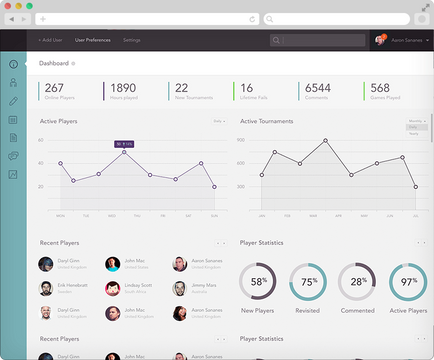Open the Dashboard info icon in sidebar

13,64
